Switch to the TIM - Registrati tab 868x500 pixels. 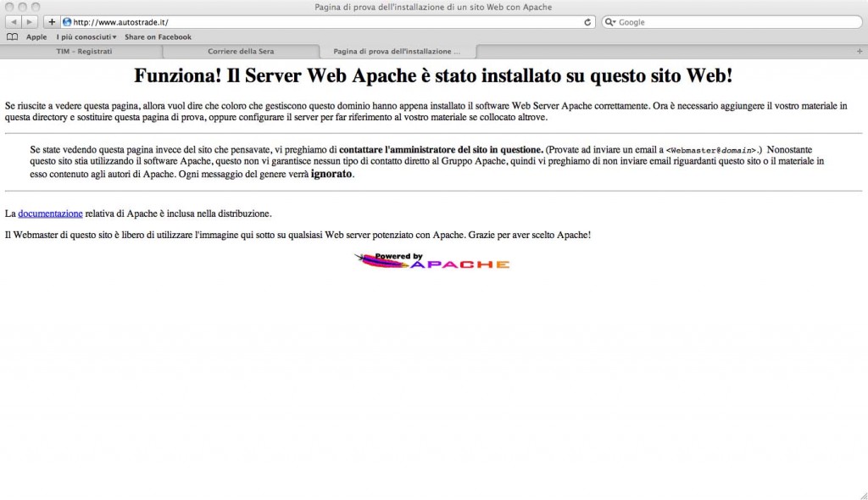pyautogui.click(x=84, y=51)
